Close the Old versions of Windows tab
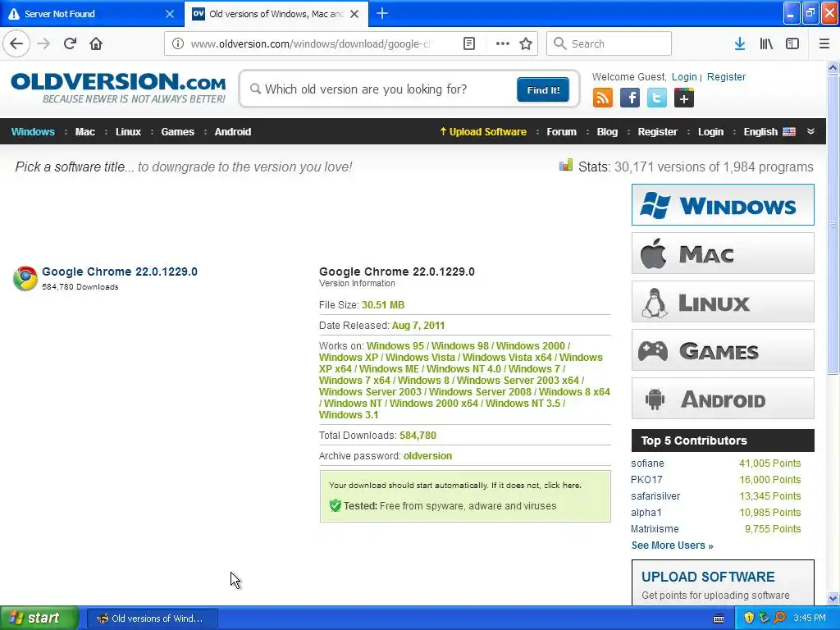840x630 pixels. tap(354, 14)
